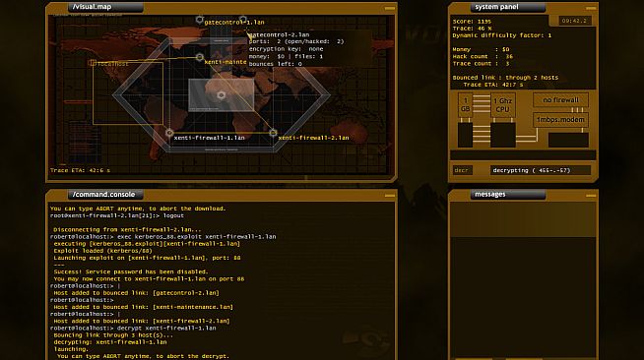This screenshot has width=644, height=360.
Task: Click the messages title tab
Action: click(508, 195)
